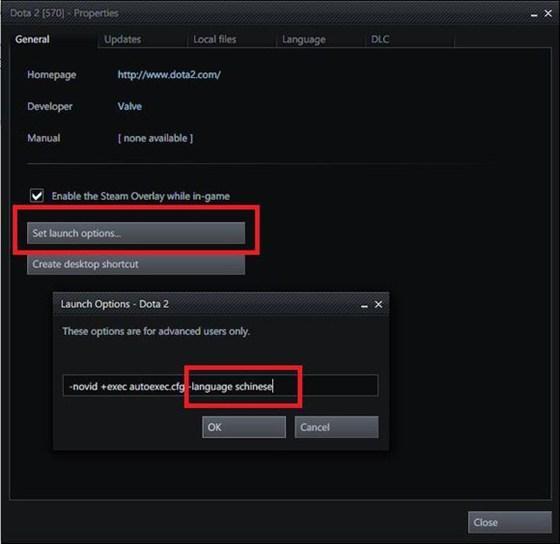
Task: Click the Homepage label
Action: (51, 75)
